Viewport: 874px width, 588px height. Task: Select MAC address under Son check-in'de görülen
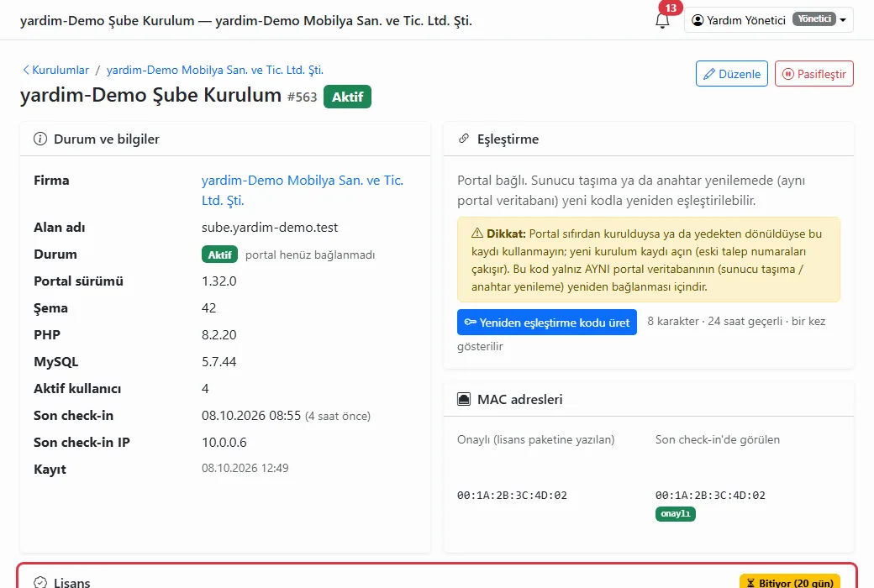click(x=710, y=496)
